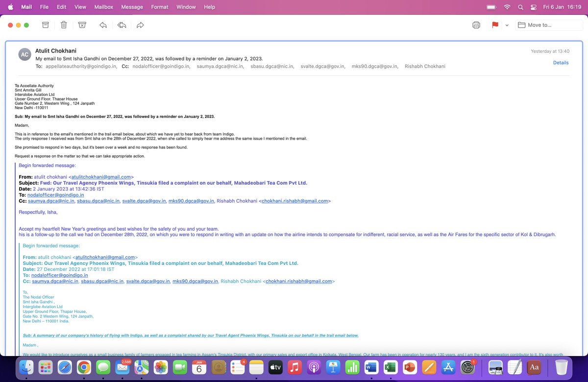This screenshot has height=382, width=588.
Task: Reply All using the double-arrow icon
Action: [x=122, y=25]
